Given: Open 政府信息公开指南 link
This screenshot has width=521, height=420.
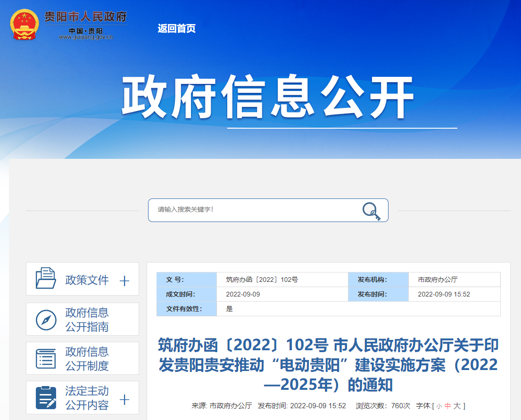Looking at the screenshot, I should click(87, 320).
